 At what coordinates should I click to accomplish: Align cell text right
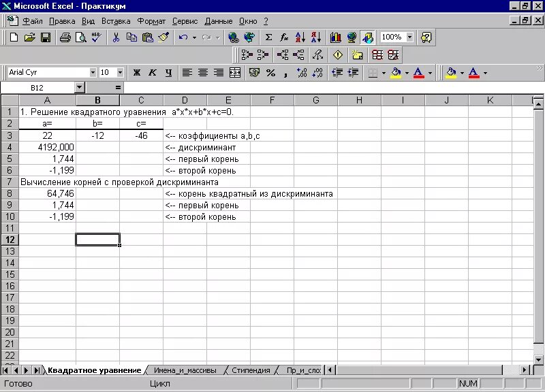[x=219, y=73]
